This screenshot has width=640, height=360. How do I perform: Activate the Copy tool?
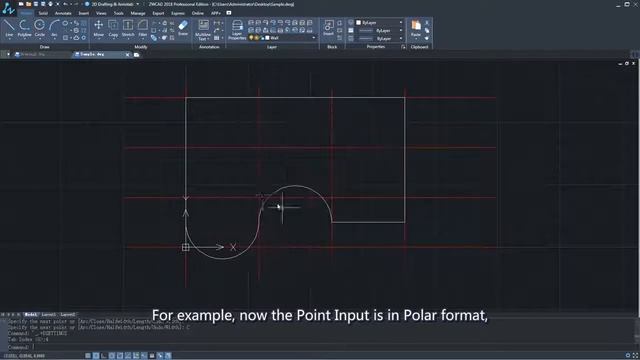click(x=113, y=29)
